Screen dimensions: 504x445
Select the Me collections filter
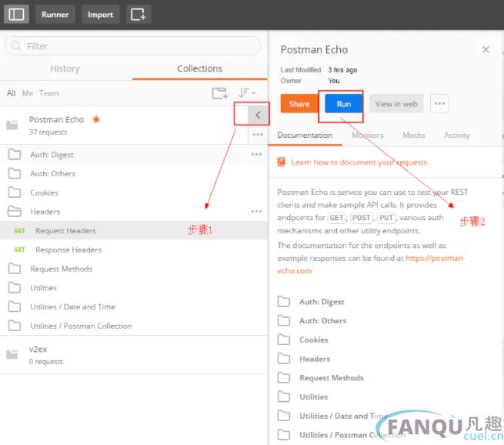(28, 93)
